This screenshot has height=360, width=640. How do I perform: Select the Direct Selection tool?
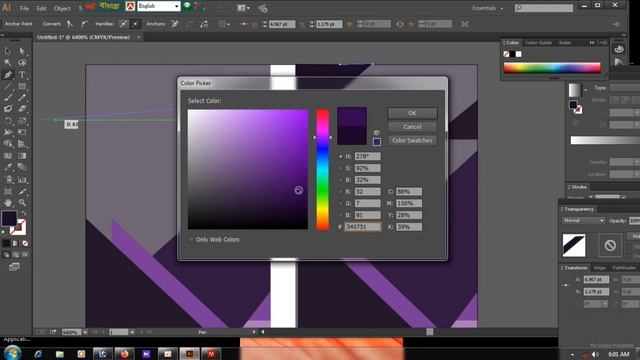[x=22, y=51]
